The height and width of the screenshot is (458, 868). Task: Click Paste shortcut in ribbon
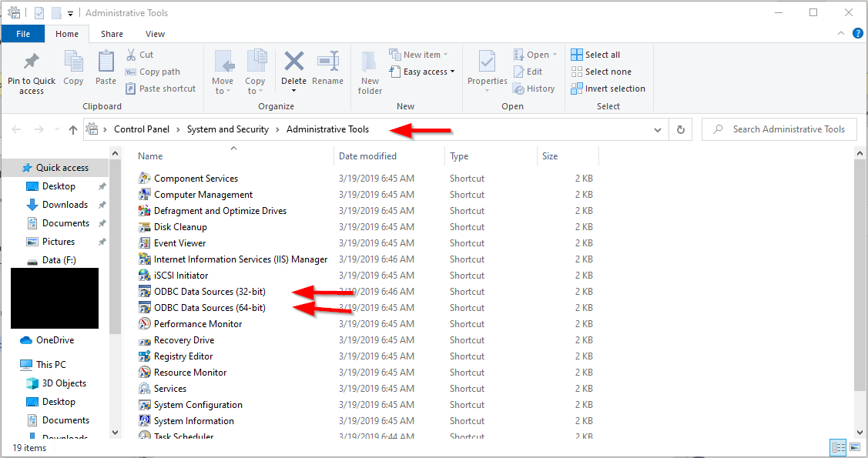pos(160,89)
